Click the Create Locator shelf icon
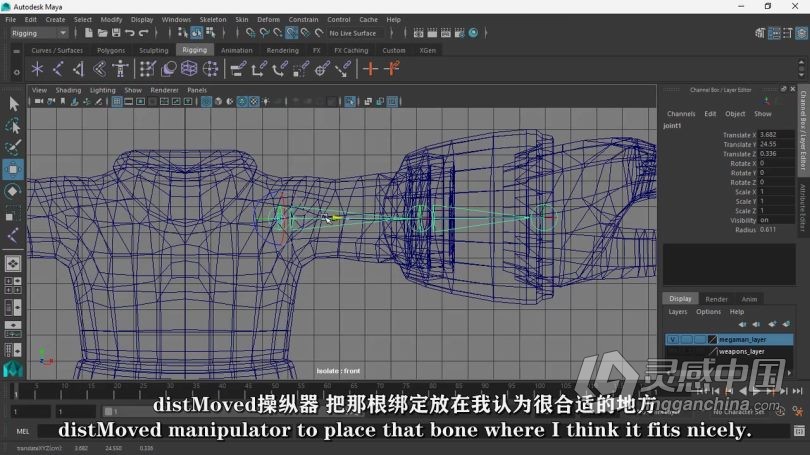The width and height of the screenshot is (810, 455). point(37,69)
